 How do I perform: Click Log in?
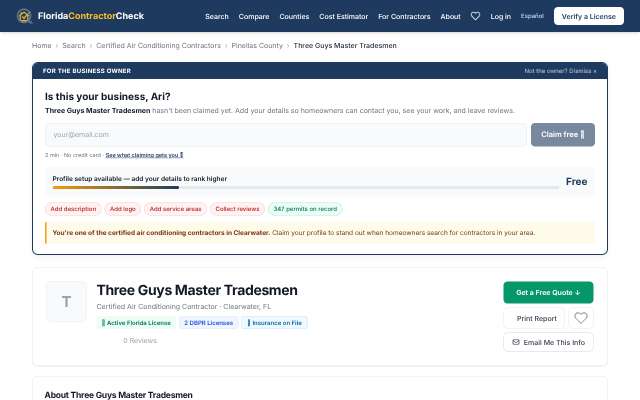pyautogui.click(x=500, y=16)
